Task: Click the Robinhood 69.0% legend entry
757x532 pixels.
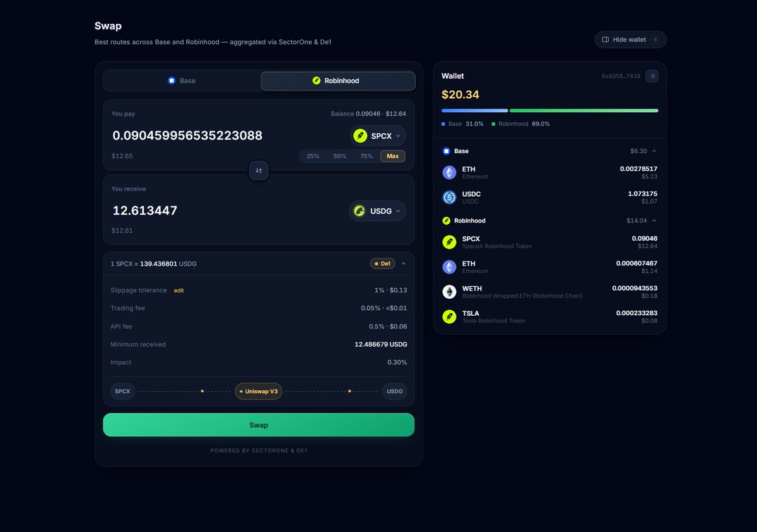Action: pyautogui.click(x=520, y=124)
